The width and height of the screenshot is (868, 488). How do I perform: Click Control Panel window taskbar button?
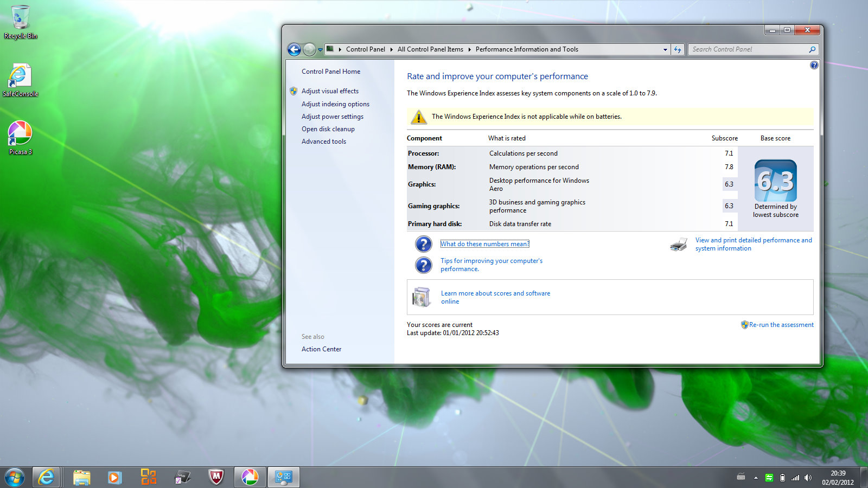coord(284,478)
